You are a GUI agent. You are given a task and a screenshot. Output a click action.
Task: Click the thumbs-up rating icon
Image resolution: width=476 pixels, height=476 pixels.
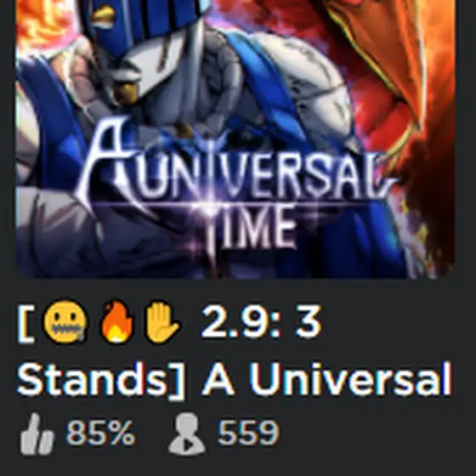pos(37,434)
